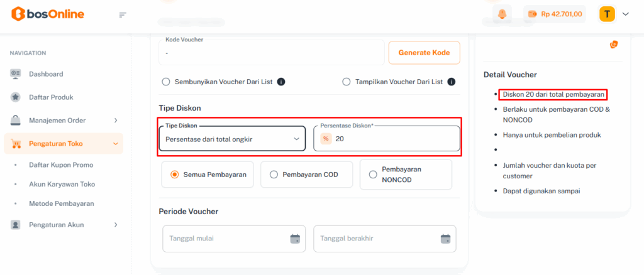Click the Tanggal berakhir calendar icon

click(445, 239)
